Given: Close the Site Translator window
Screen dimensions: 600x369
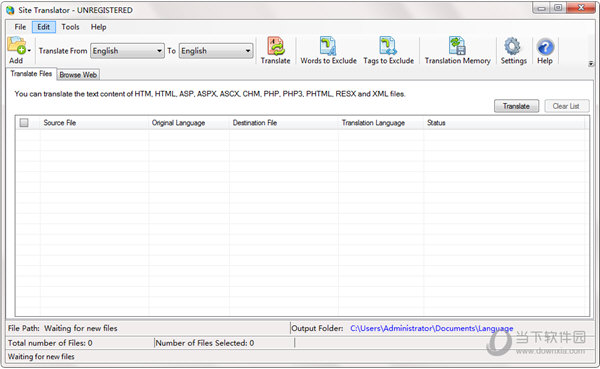Looking at the screenshot, I should point(581,8).
